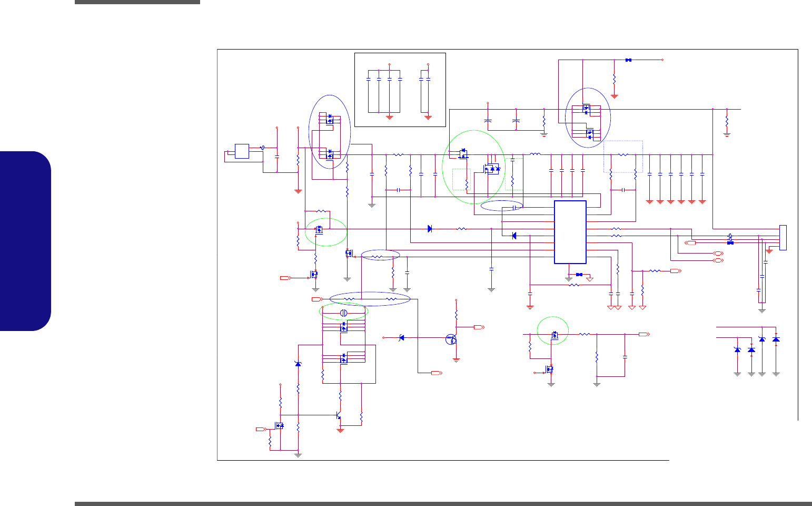Select the large green circle around switching MOSFETs
Image resolution: width=812 pixels, height=506 pixels.
pos(474,167)
